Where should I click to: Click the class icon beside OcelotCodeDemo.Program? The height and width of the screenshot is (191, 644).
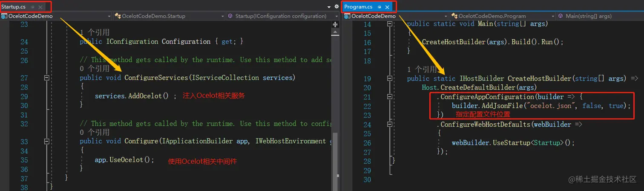pos(454,16)
